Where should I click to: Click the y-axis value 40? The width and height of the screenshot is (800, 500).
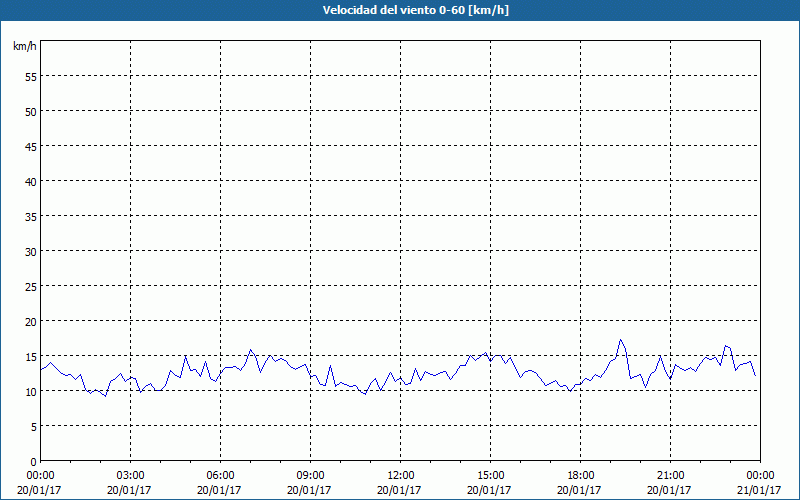[x=31, y=182]
